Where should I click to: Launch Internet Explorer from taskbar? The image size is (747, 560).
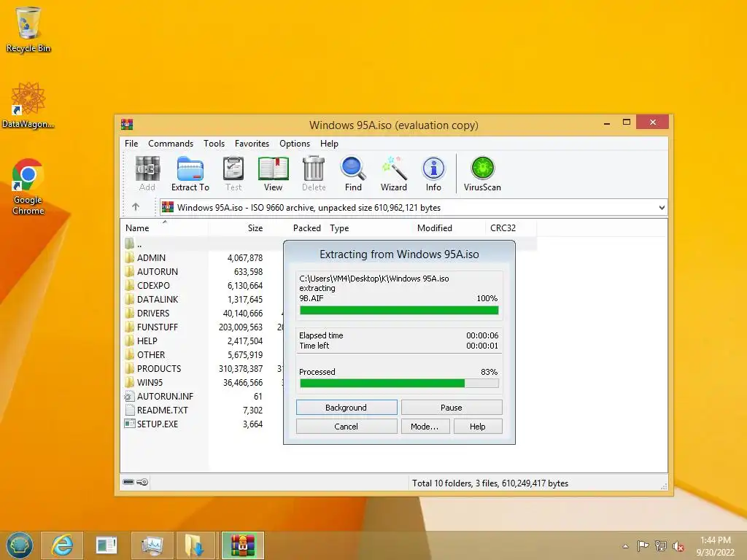[63, 545]
